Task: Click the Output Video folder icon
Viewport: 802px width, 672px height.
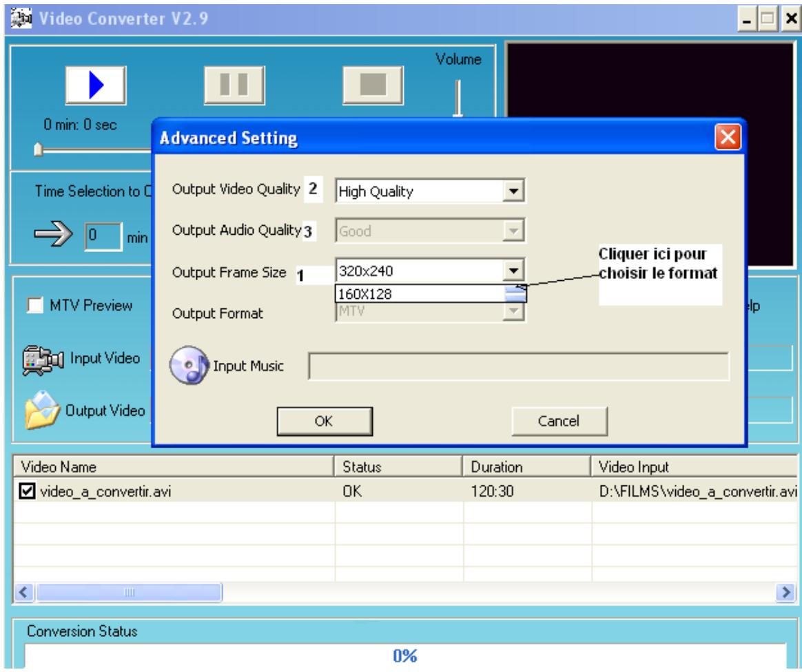Action: tap(43, 410)
